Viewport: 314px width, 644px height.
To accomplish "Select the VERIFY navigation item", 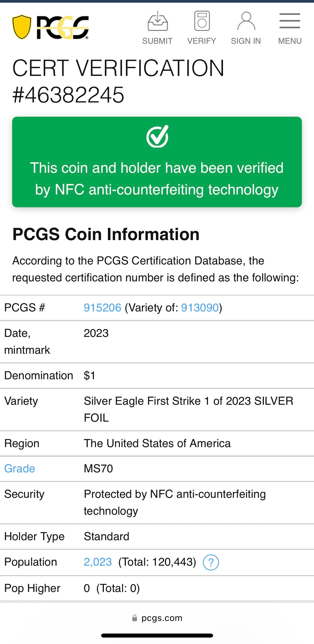I will (x=202, y=41).
